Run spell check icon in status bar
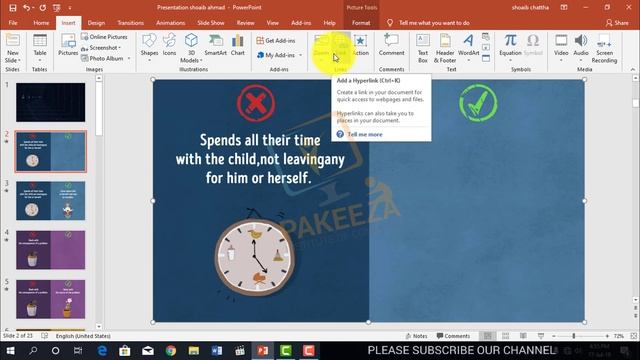Viewport: 640px width, 360px height. [x=44, y=336]
